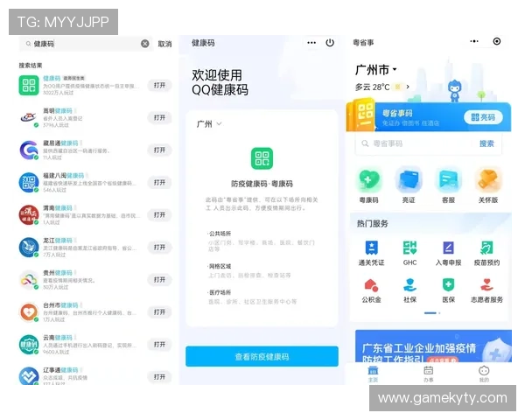Viewport: 525px width, 420px height.
Task: Open the 龙江健康码 blue icon
Action: click(x=29, y=247)
